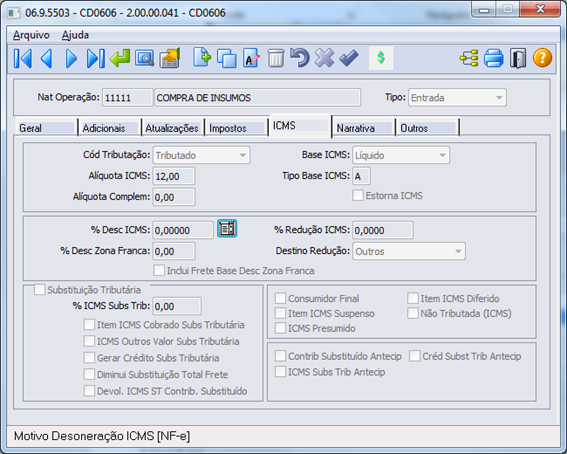Viewport: 567px width, 454px height.
Task: Check Substituição Tributária box
Action: 39,290
